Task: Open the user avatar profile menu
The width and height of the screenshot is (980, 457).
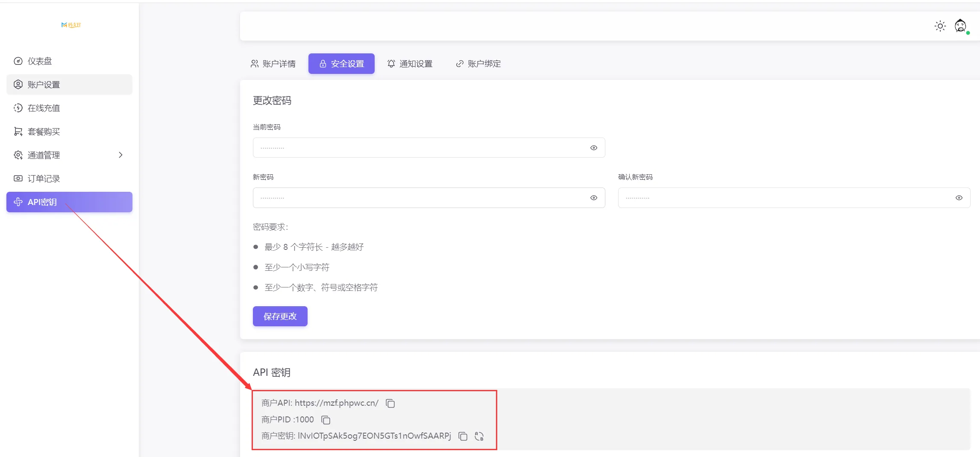Action: point(961,26)
